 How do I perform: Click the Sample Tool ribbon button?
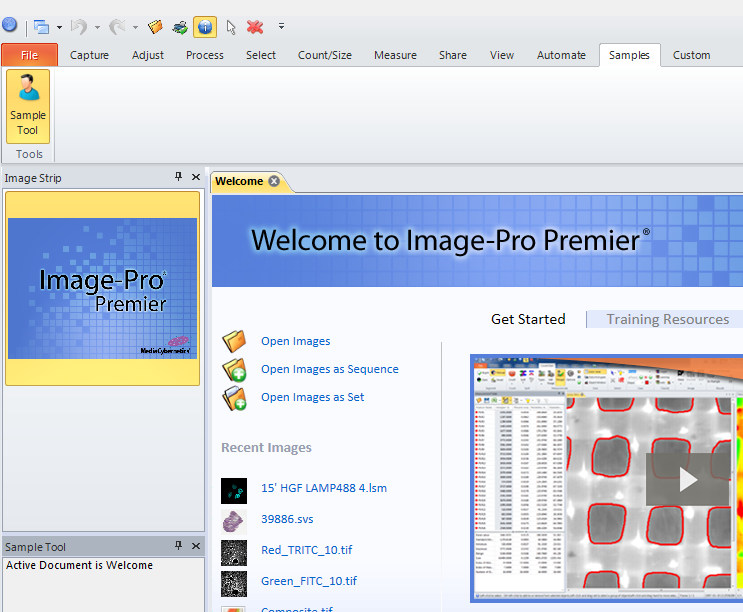pos(28,106)
